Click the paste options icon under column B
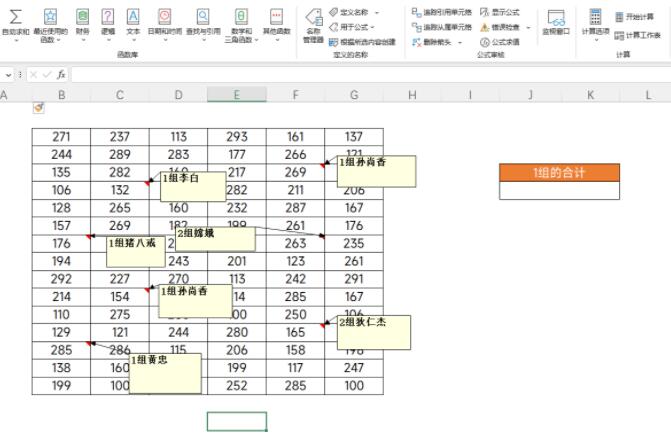Screen dimensions: 671x435 coord(39,108)
